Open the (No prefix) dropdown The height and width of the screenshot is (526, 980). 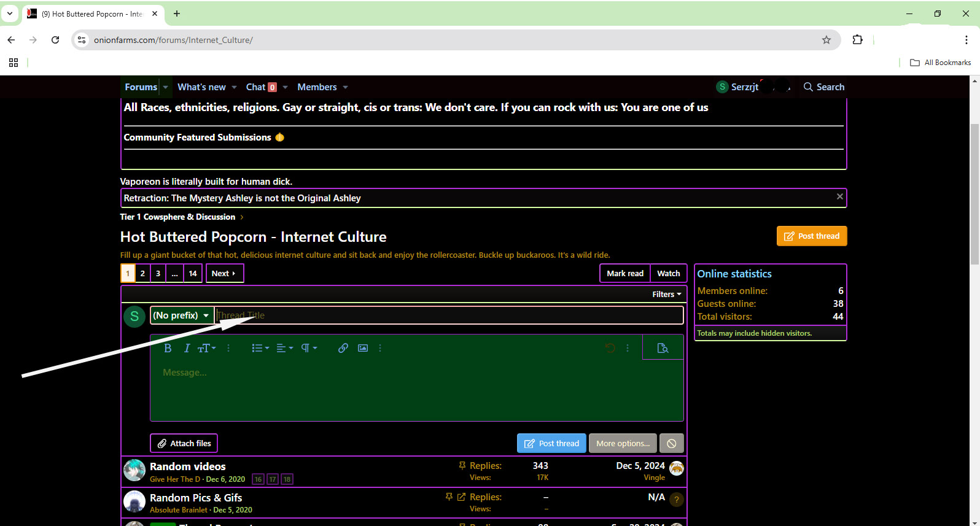[182, 315]
